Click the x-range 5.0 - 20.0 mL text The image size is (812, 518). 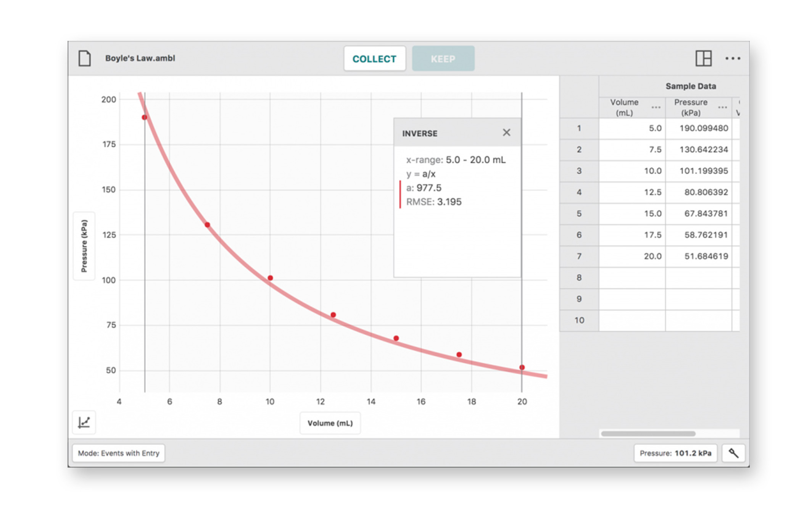(x=456, y=160)
